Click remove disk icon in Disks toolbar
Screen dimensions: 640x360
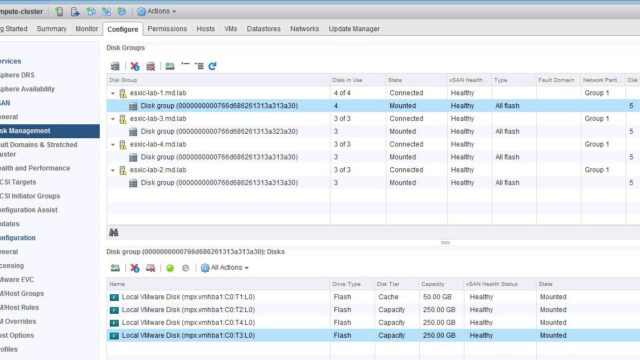click(x=135, y=268)
